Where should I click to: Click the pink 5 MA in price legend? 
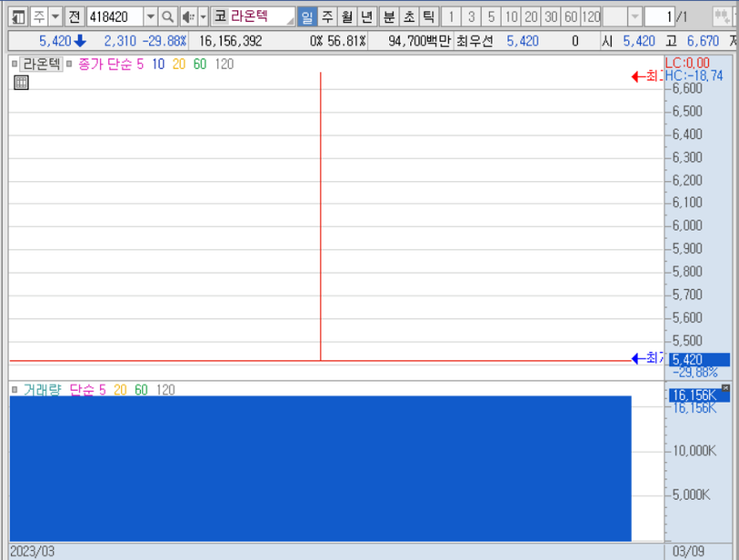(x=140, y=64)
